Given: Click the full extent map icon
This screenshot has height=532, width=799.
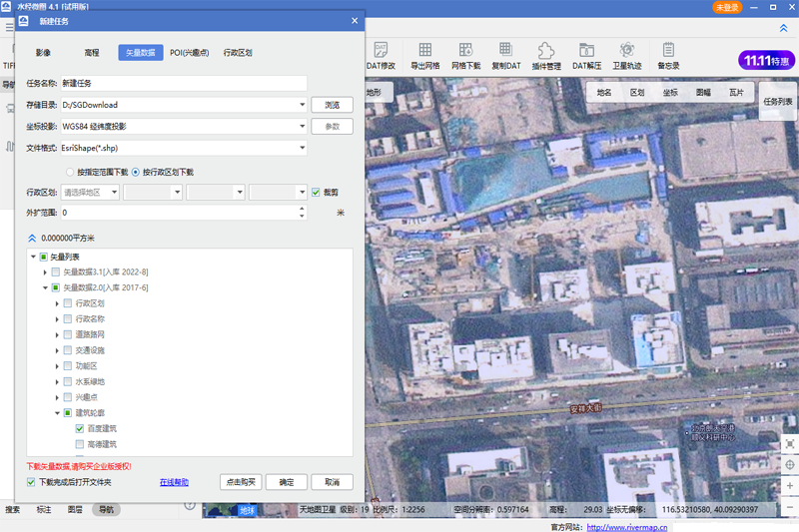Looking at the screenshot, I should 789,443.
